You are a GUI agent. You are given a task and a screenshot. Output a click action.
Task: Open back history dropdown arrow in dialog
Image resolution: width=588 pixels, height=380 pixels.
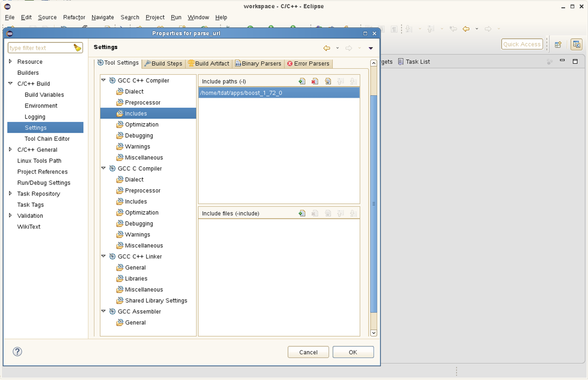tap(337, 48)
